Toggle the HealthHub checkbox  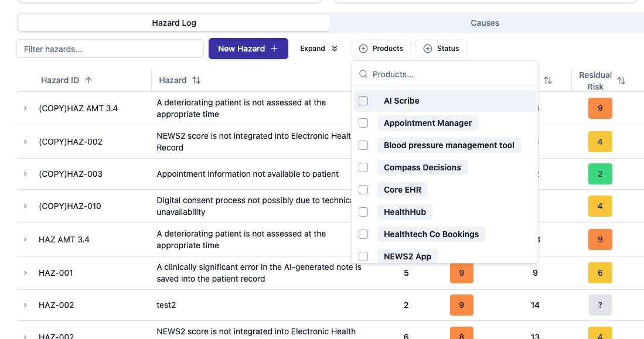363,212
